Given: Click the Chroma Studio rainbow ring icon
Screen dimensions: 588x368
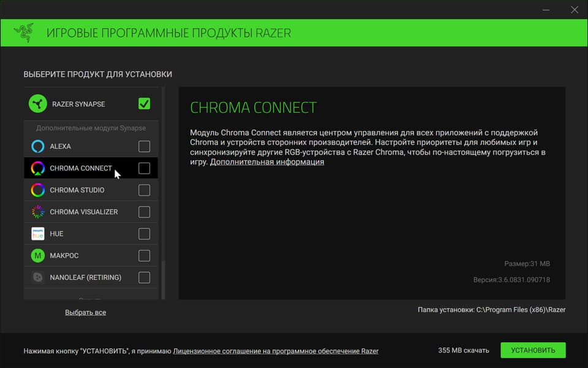Looking at the screenshot, I should tap(38, 190).
